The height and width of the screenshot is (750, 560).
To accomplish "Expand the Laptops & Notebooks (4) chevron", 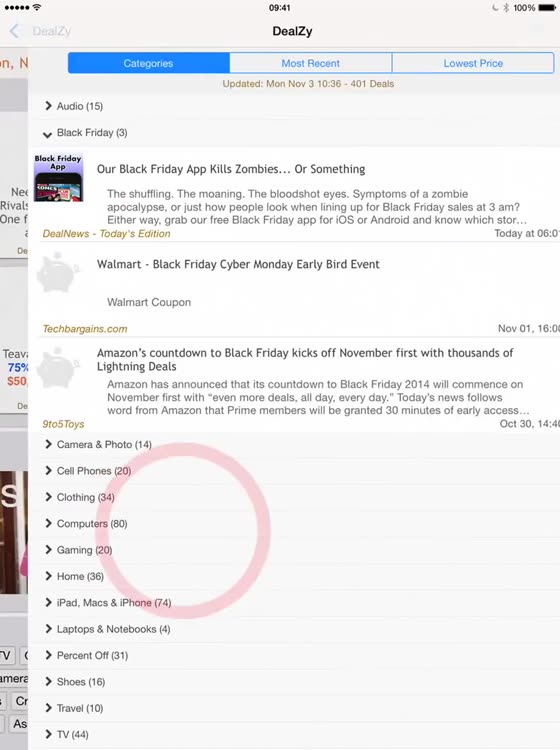I will [x=48, y=628].
